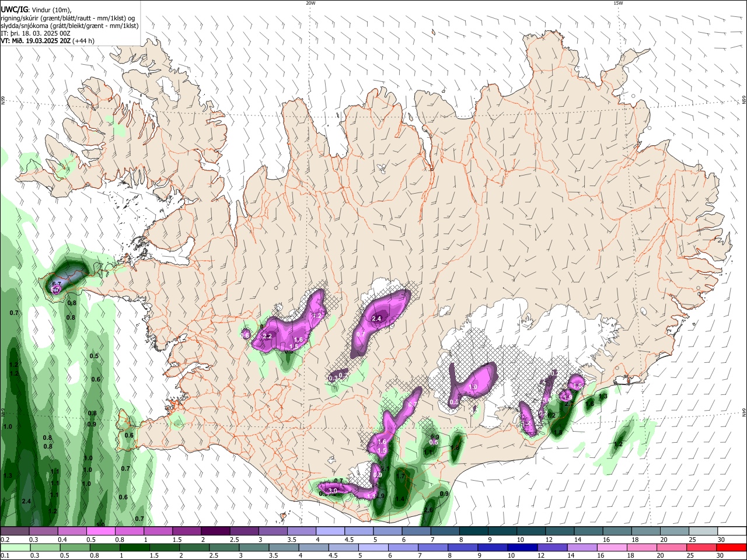Pick upper legend dark teal swatch 9 to 10
747x560 pixels.
502,531
